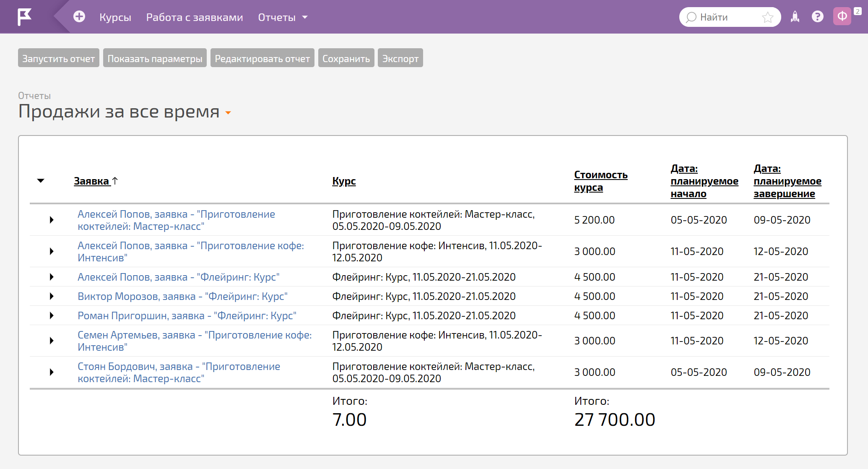Open Виктор Морозов Флейринг заявка link
Screen dimensions: 868x469
click(182, 296)
